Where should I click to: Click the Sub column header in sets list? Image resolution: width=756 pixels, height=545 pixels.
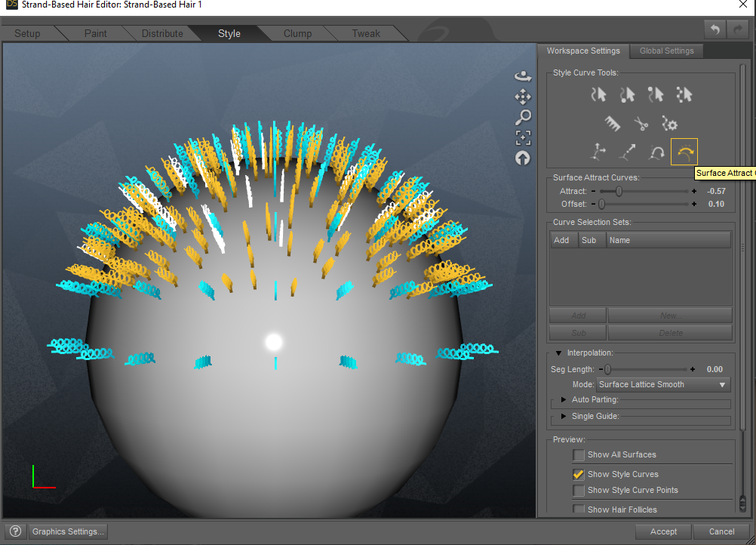pos(592,240)
